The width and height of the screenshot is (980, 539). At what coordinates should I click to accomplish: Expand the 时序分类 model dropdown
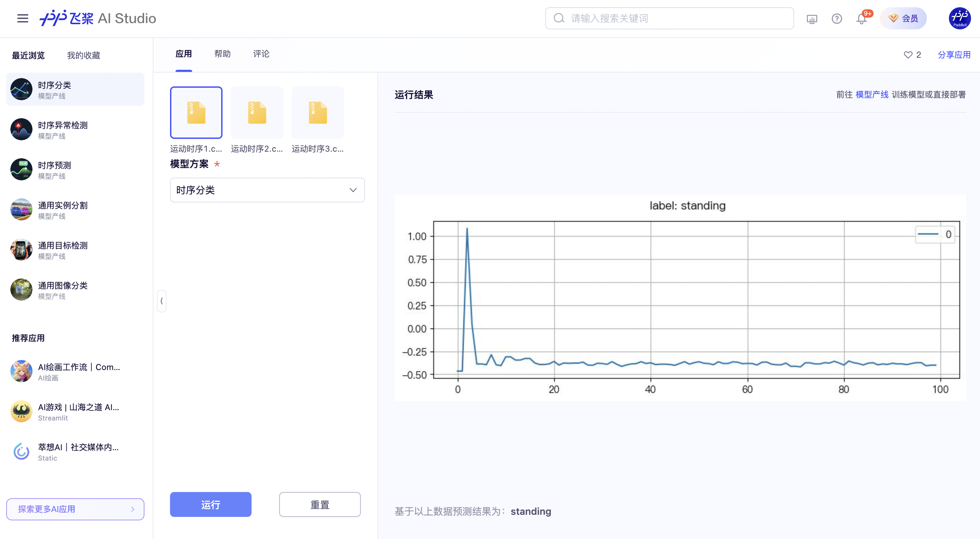pos(267,190)
